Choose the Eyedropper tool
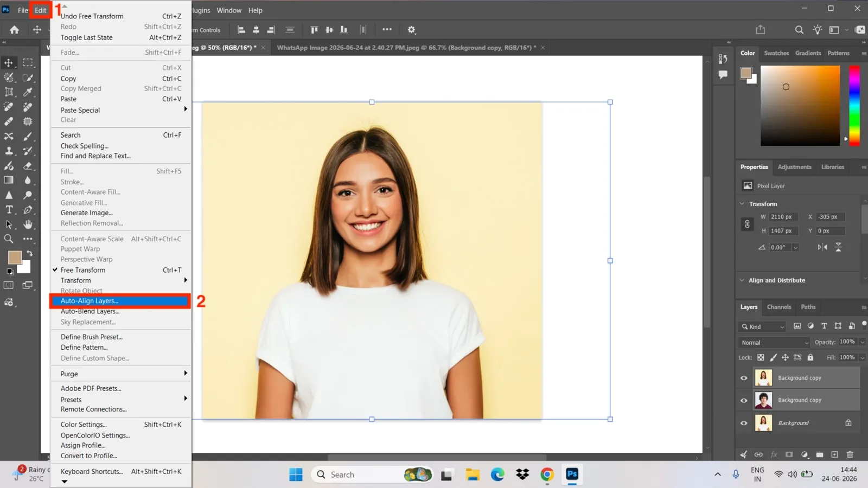Image resolution: width=868 pixels, height=488 pixels. pyautogui.click(x=28, y=92)
